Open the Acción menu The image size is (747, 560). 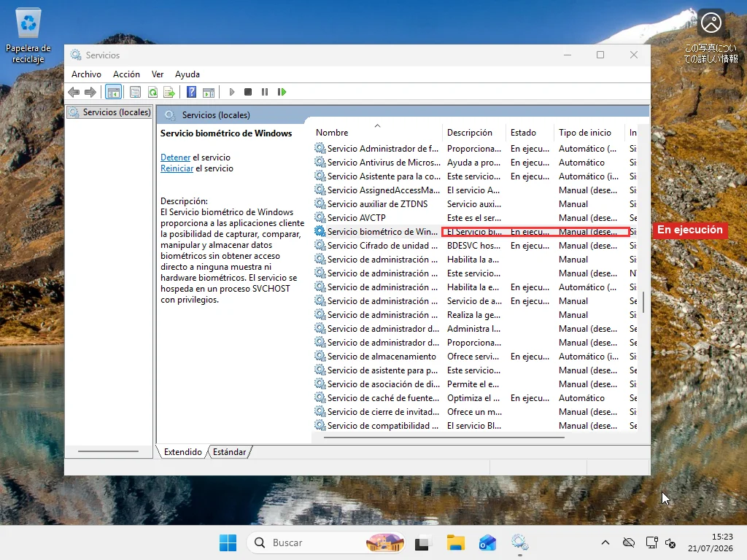point(126,74)
